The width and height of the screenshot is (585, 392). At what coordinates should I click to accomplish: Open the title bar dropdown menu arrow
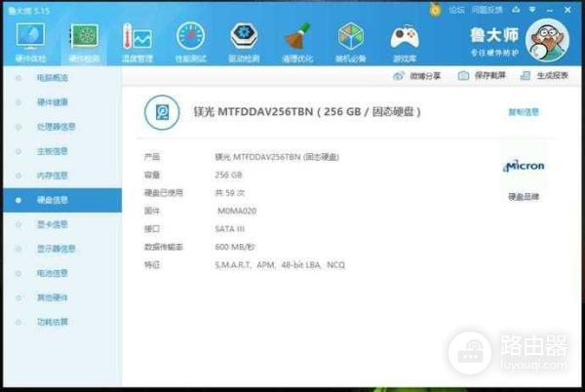532,10
